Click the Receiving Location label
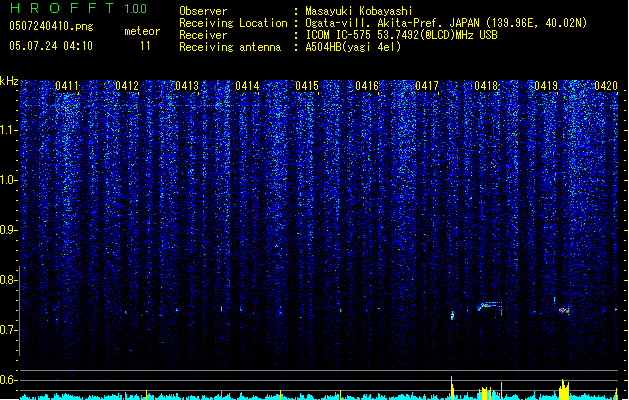Viewport: 629px width, 400px height. 233,23
